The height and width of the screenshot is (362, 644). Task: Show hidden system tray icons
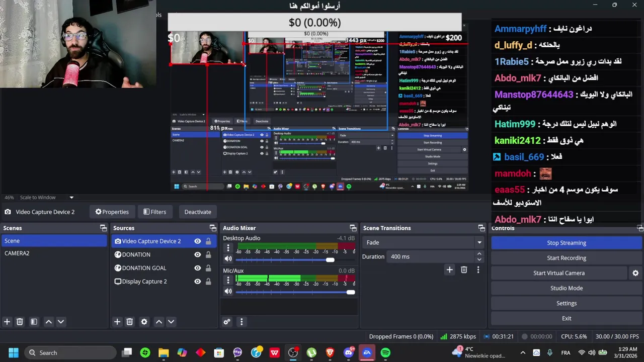coord(523,353)
